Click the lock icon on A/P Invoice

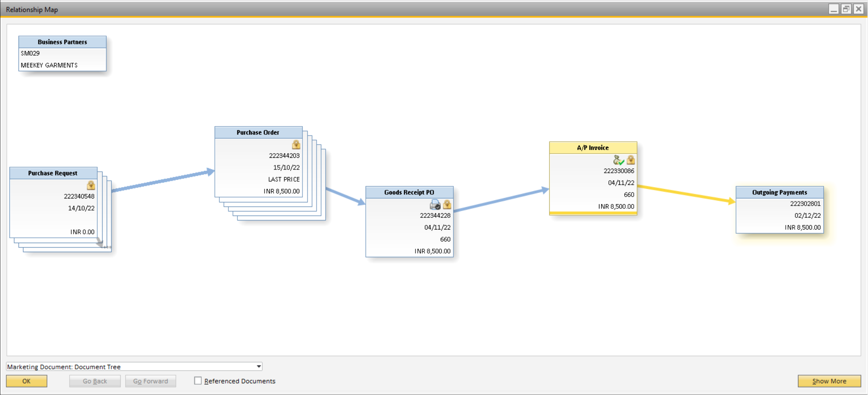tap(631, 160)
